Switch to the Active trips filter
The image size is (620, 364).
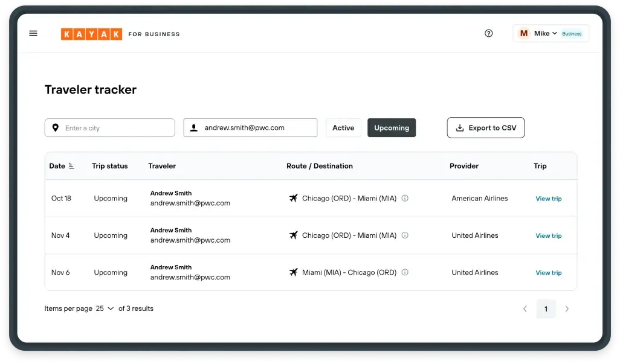[x=343, y=128]
